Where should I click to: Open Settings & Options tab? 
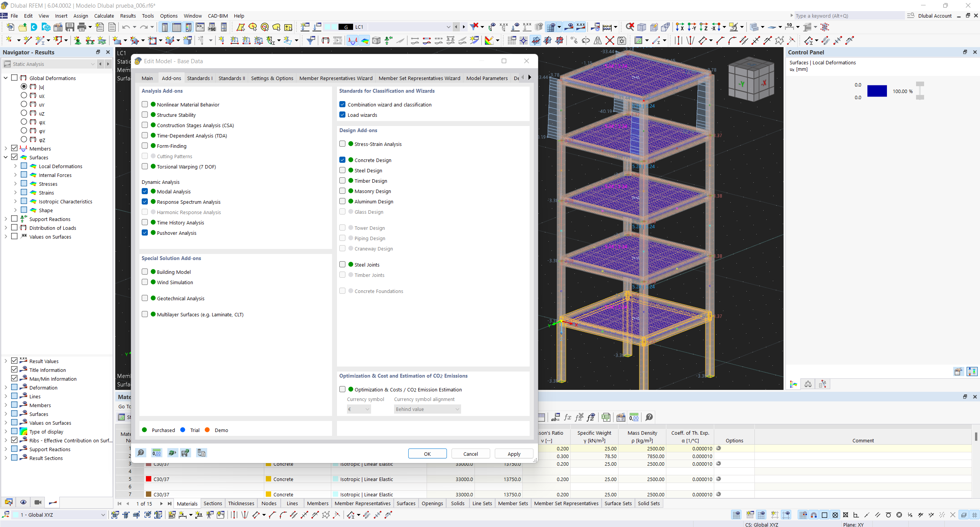coord(272,78)
